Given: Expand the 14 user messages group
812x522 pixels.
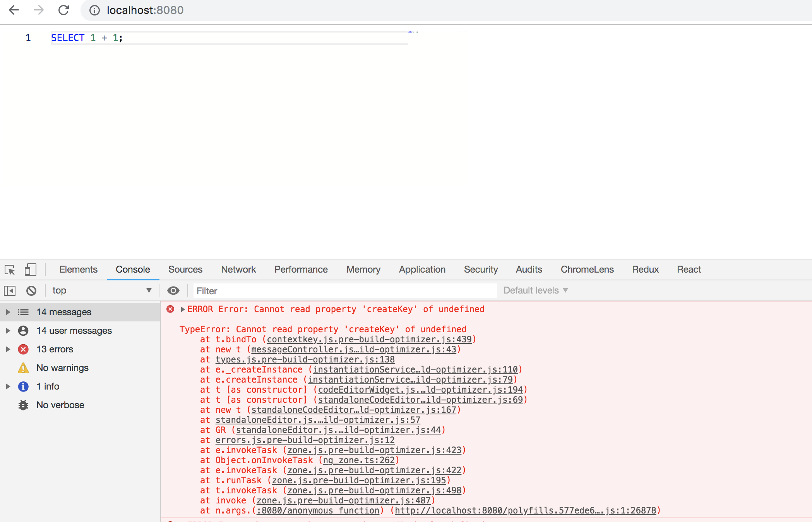Looking at the screenshot, I should [8, 331].
